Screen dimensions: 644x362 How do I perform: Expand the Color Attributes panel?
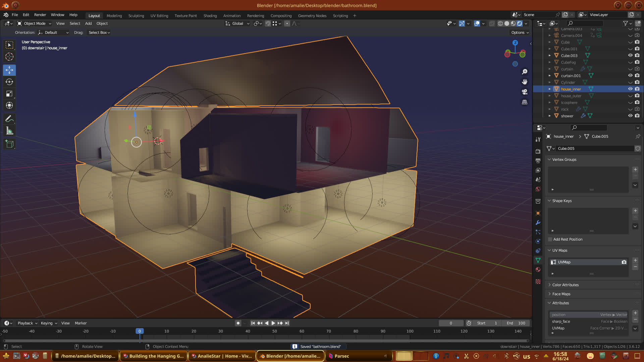coord(565,285)
